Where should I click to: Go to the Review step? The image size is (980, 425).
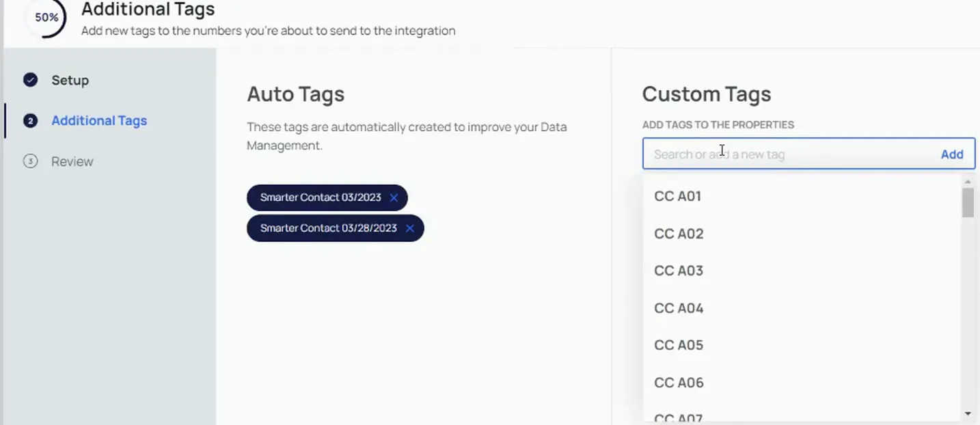72,161
